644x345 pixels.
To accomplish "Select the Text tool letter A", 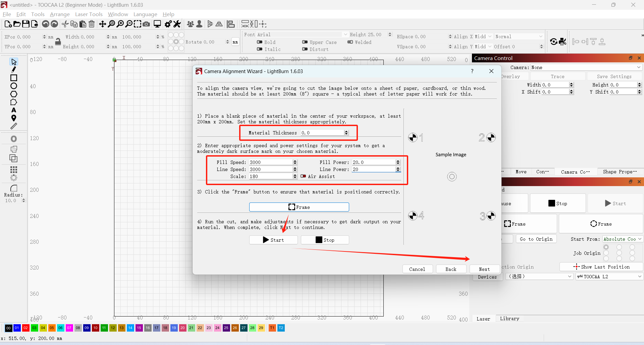I will [x=14, y=110].
